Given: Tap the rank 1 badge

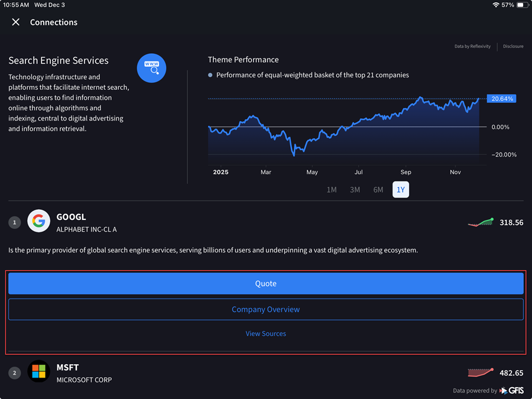Looking at the screenshot, I should pyautogui.click(x=15, y=223).
